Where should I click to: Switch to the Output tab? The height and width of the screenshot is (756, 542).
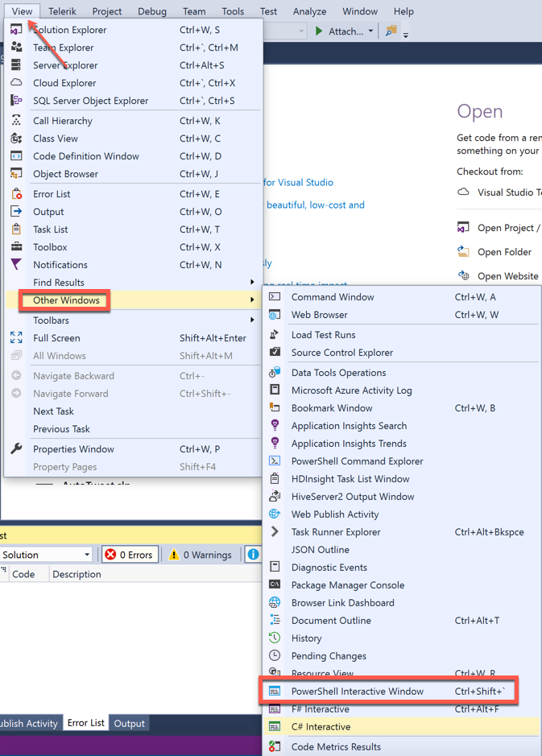(129, 723)
